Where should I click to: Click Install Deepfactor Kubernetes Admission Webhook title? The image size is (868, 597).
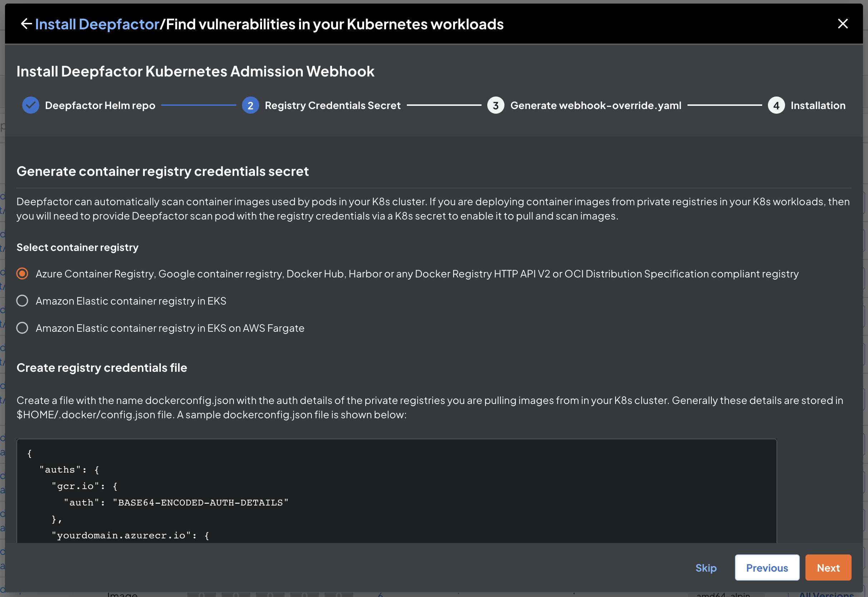coord(195,71)
